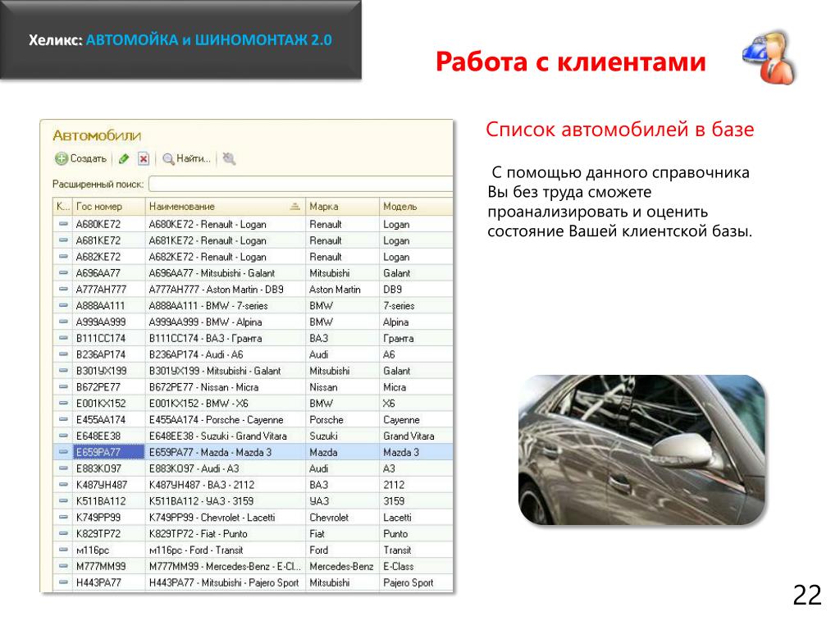Select row icon for K487УН487
This screenshot has height=630, width=840.
pos(63,485)
